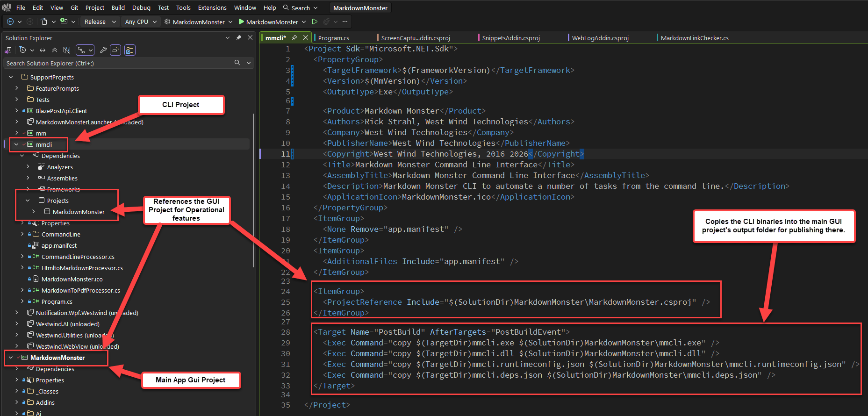
Task: Select BlazePostApi.Client project in the tree
Action: click(61, 111)
